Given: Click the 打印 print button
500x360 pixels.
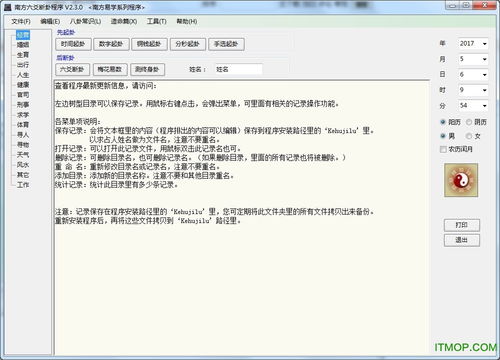Looking at the screenshot, I should [462, 225].
